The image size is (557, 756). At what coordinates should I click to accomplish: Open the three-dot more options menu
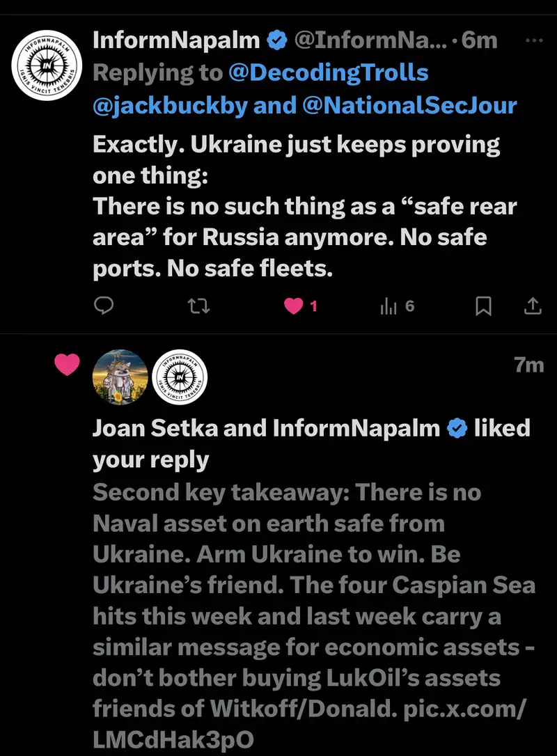(x=533, y=40)
